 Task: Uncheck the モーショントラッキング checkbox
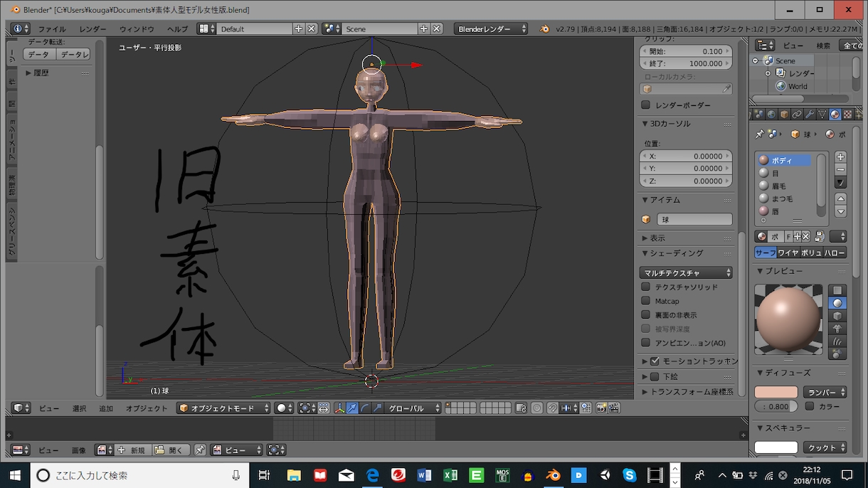point(655,361)
